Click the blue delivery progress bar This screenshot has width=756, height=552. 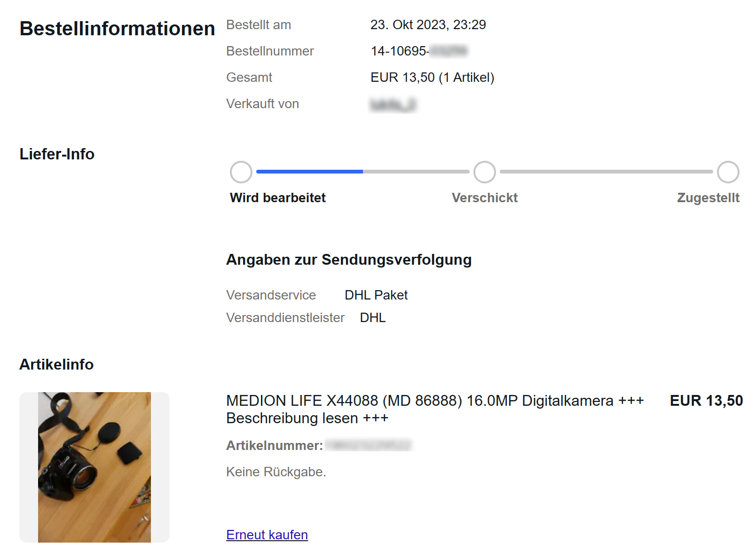pos(309,172)
